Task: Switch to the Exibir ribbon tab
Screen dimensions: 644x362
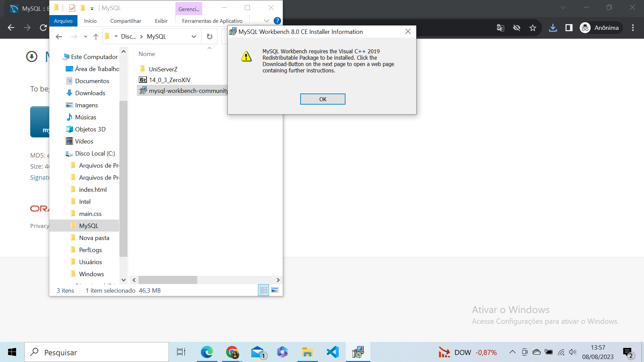Action: click(x=161, y=21)
